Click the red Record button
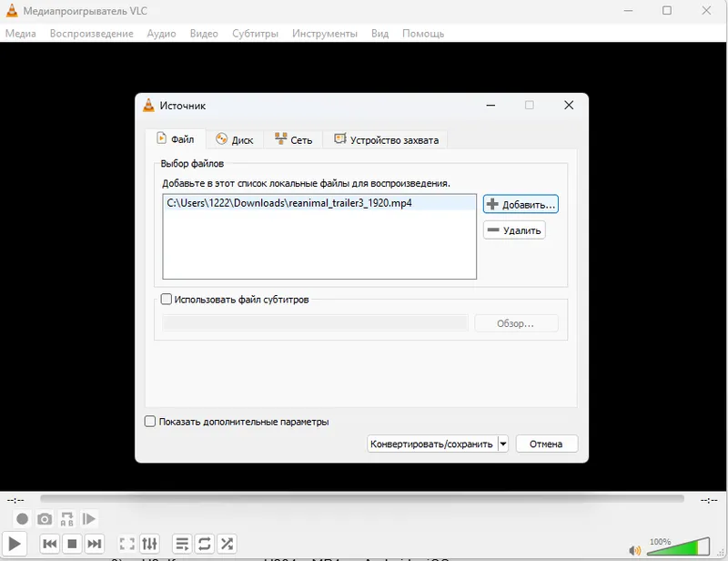Image resolution: width=728 pixels, height=561 pixels. 22,519
